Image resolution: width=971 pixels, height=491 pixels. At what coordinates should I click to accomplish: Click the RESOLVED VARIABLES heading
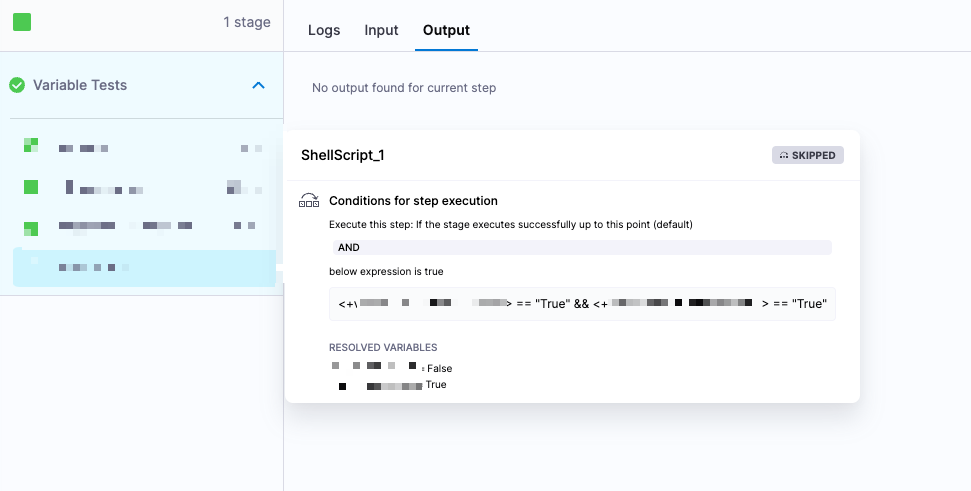coord(383,347)
